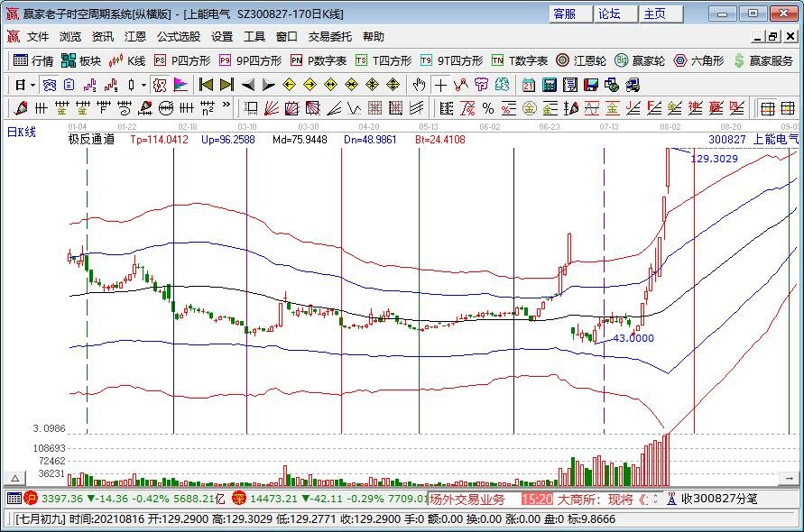Select the hand pan tool
The image size is (804, 532).
419,85
